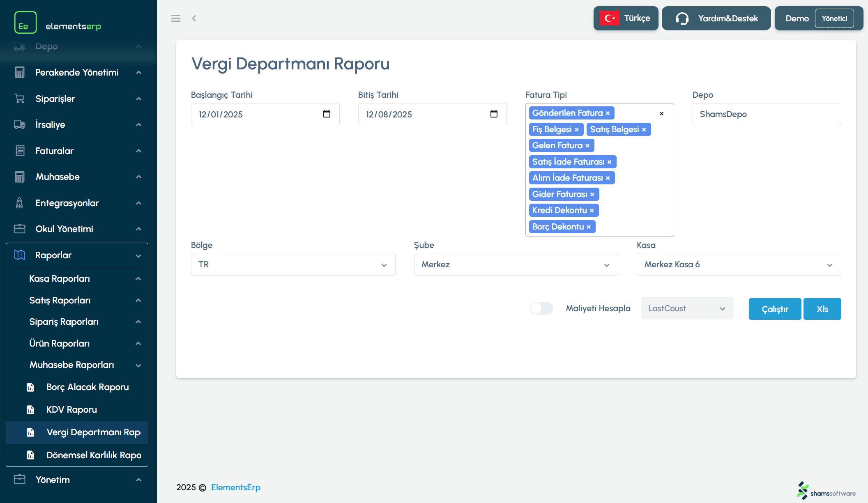Click the Depo input field
The height and width of the screenshot is (503, 868).
pos(766,114)
